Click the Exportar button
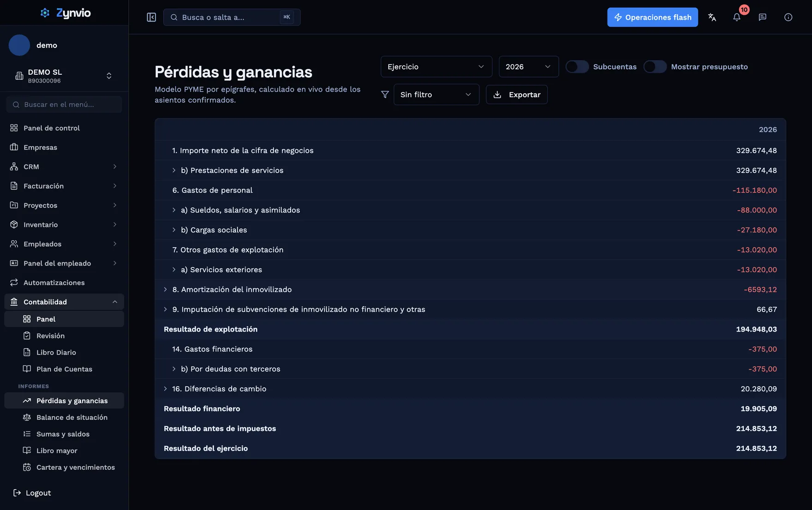The height and width of the screenshot is (510, 812). click(516, 95)
